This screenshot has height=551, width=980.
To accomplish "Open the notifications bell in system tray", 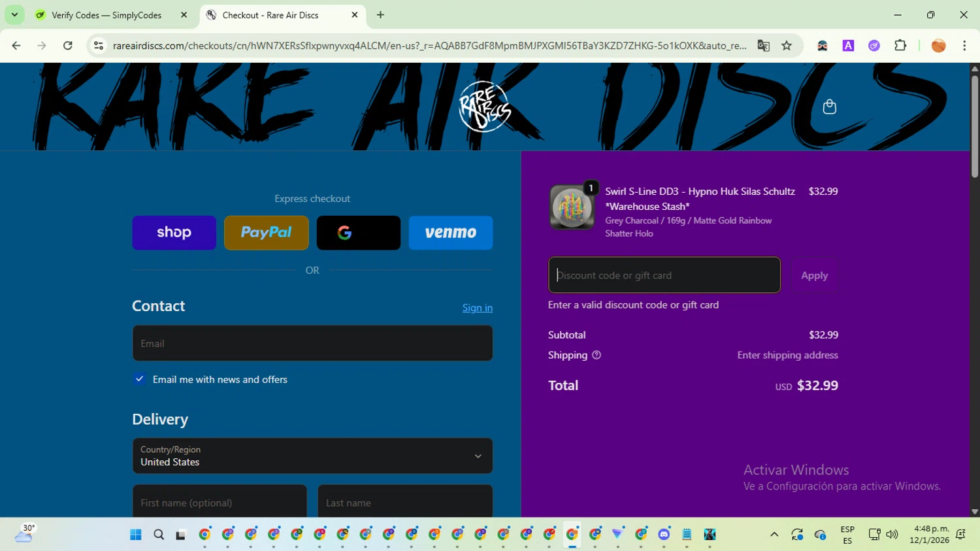I will (960, 535).
